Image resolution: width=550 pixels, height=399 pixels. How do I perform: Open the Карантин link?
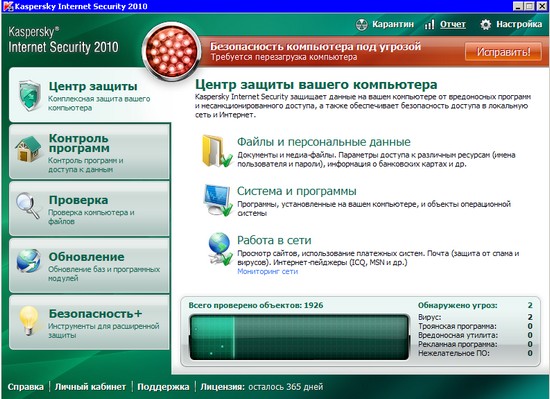point(393,25)
